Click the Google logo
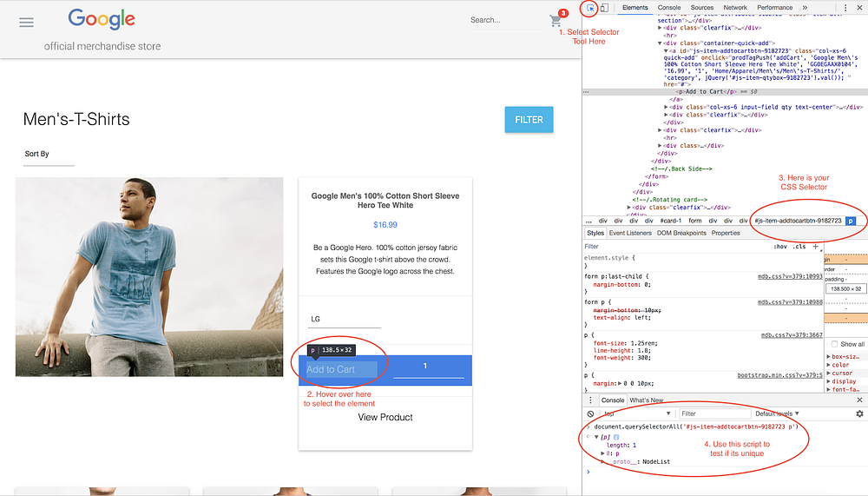The image size is (868, 496). click(102, 19)
